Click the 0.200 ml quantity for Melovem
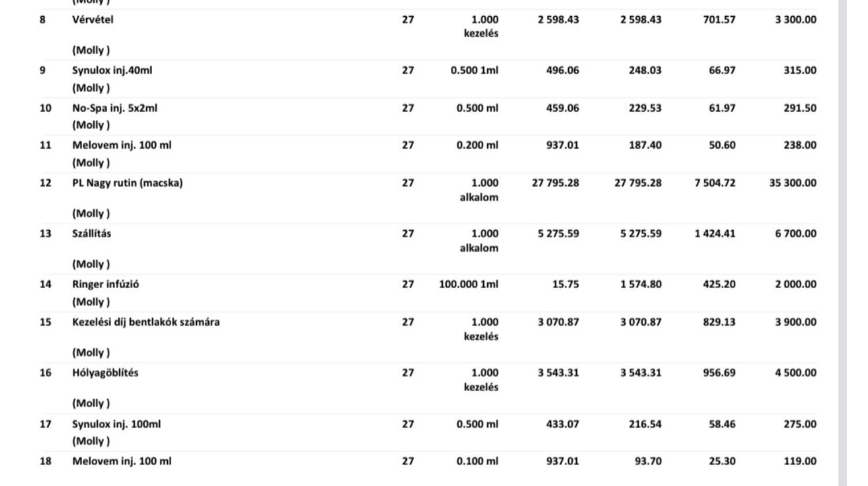This screenshot has height=486, width=868. [x=477, y=146]
